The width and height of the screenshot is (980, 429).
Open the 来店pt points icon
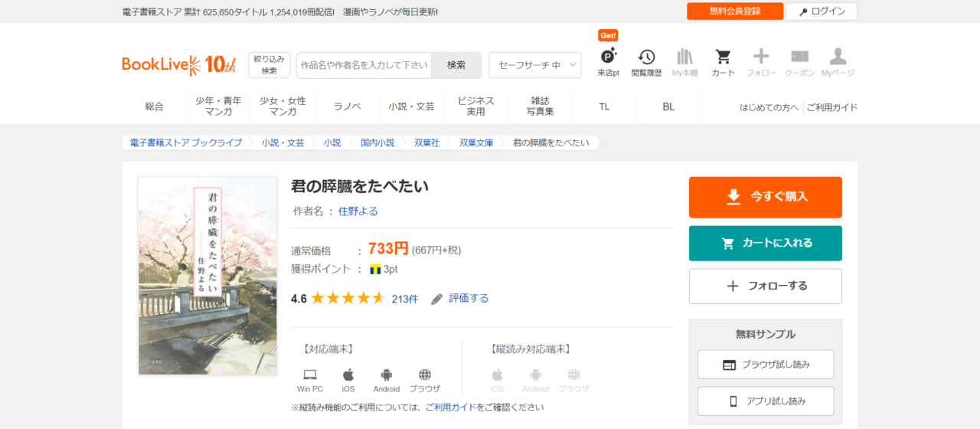pos(608,57)
